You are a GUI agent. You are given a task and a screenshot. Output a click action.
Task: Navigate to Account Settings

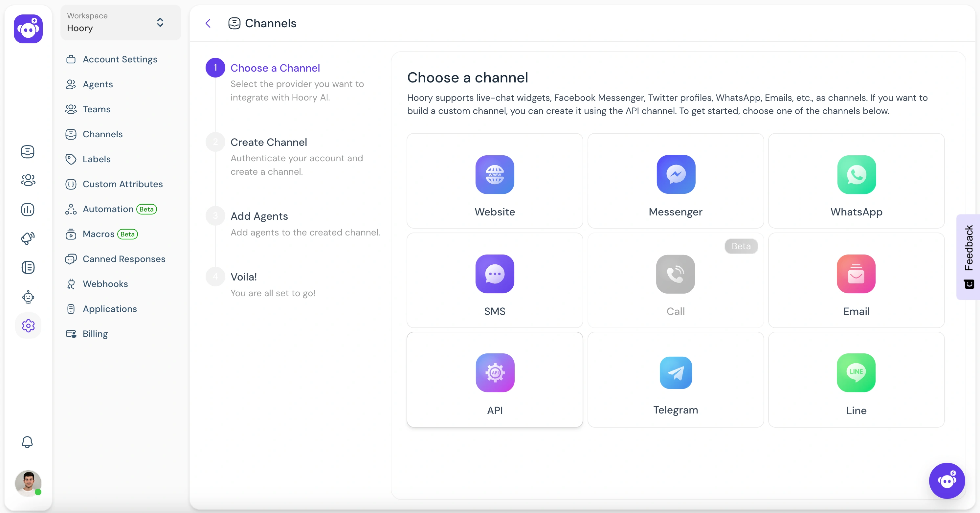click(x=120, y=59)
